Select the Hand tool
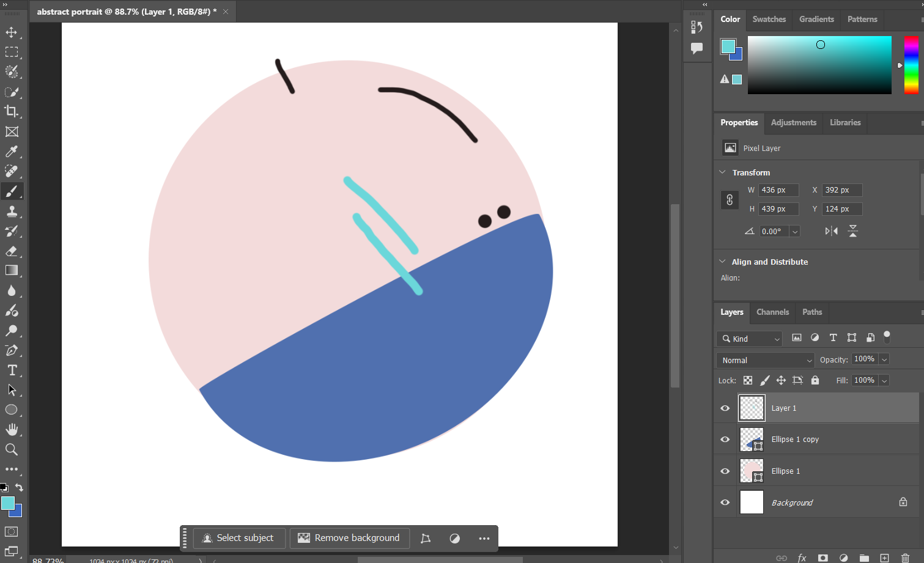Screen dimensions: 924x563 pyautogui.click(x=12, y=430)
